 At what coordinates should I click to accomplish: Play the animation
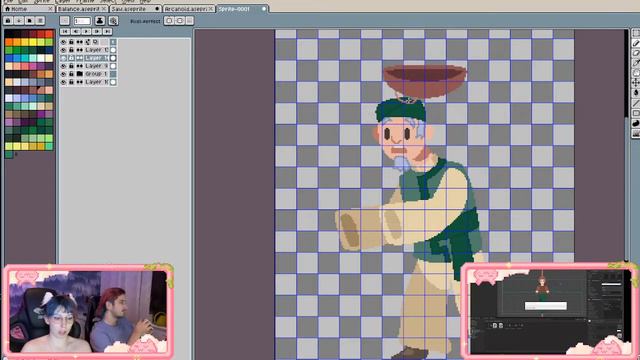pos(86,31)
